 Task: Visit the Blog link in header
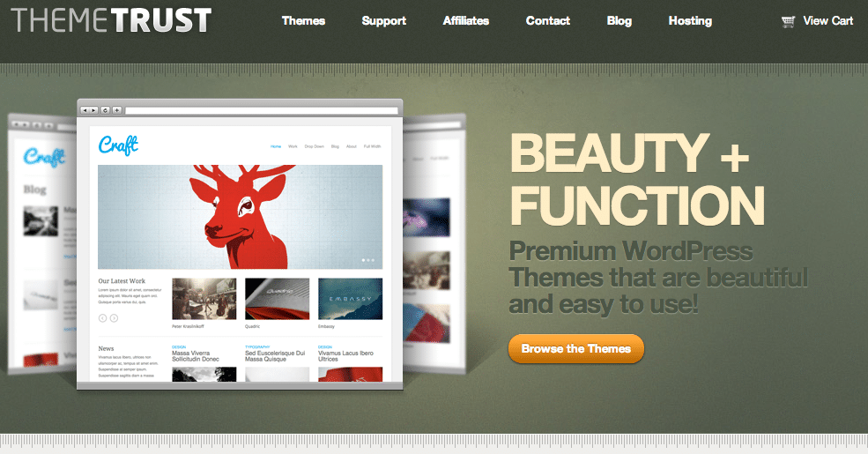[619, 21]
